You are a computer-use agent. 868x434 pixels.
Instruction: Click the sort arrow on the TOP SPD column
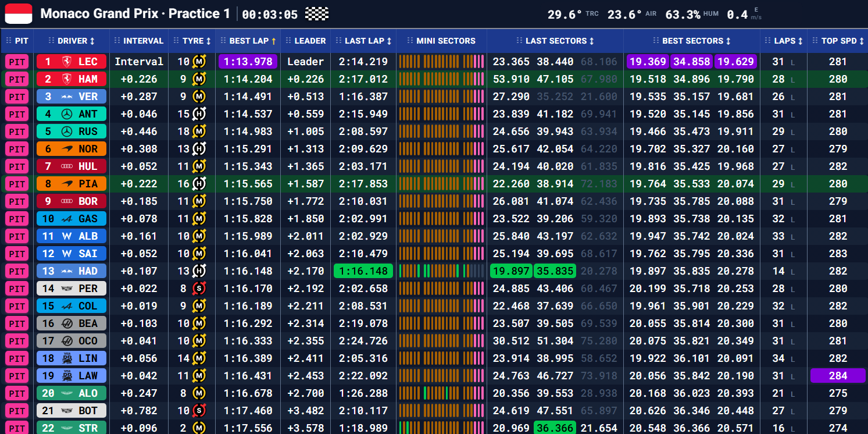(x=862, y=41)
